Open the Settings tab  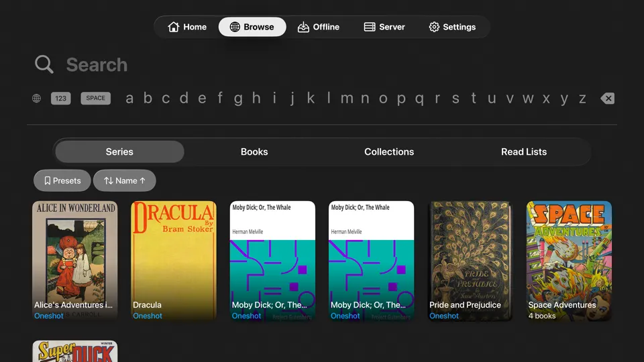point(452,27)
